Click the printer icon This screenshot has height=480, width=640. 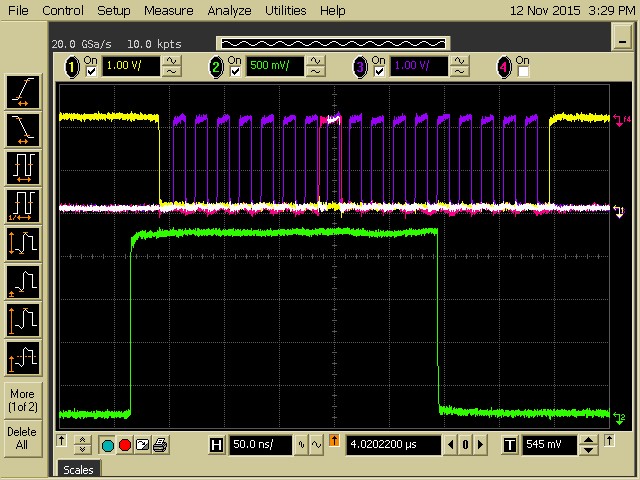[159, 444]
